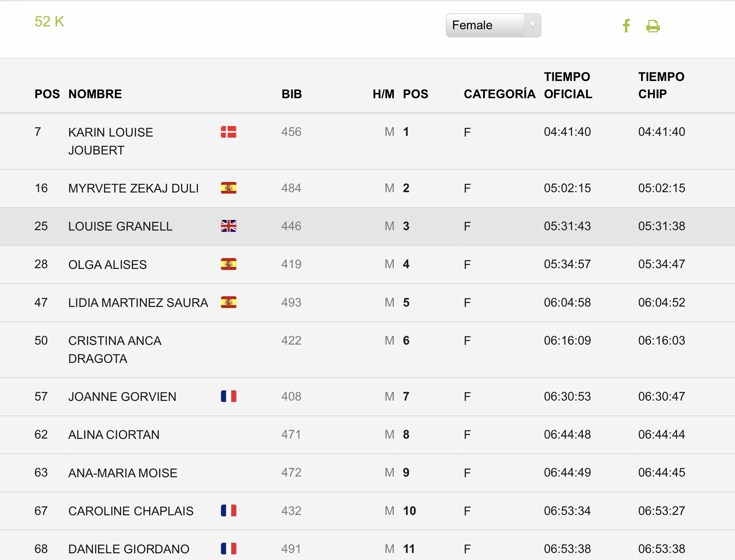Image resolution: width=735 pixels, height=560 pixels.
Task: Click the BIB column header
Action: pos(292,94)
